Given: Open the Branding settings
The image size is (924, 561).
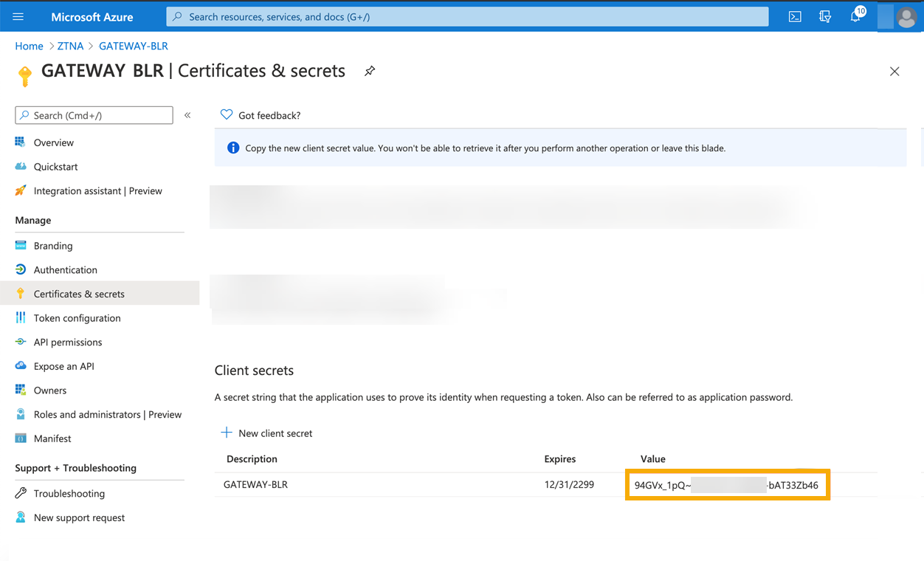Looking at the screenshot, I should (x=52, y=245).
